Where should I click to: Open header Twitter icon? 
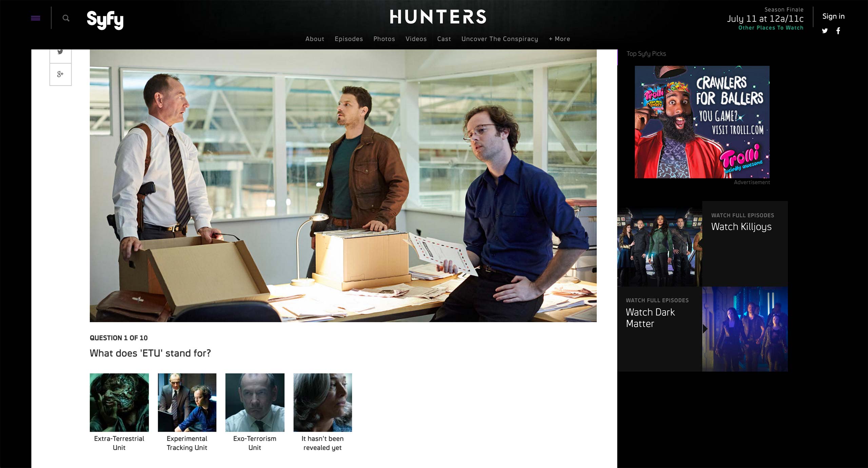point(825,31)
